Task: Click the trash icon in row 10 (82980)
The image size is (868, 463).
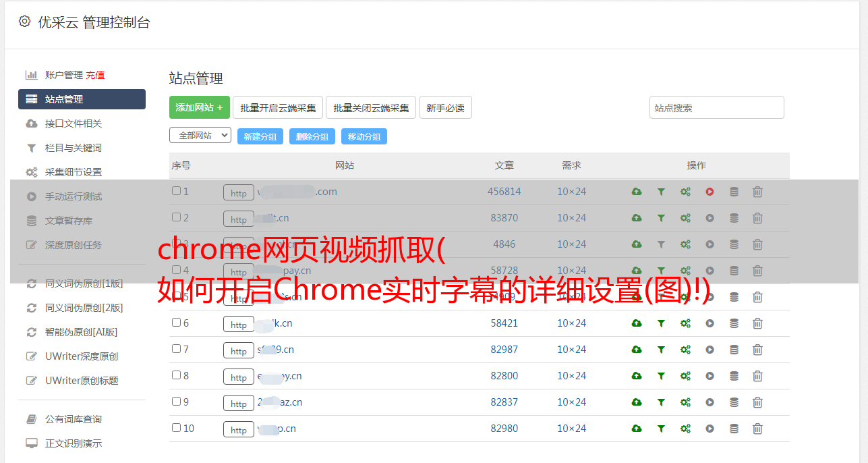Action: pos(757,429)
